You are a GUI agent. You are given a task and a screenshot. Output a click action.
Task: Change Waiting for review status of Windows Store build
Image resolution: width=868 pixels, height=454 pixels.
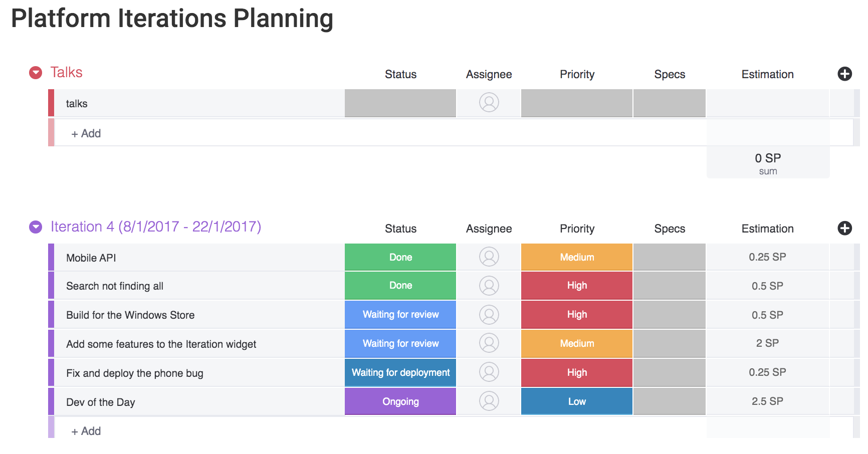coord(400,315)
